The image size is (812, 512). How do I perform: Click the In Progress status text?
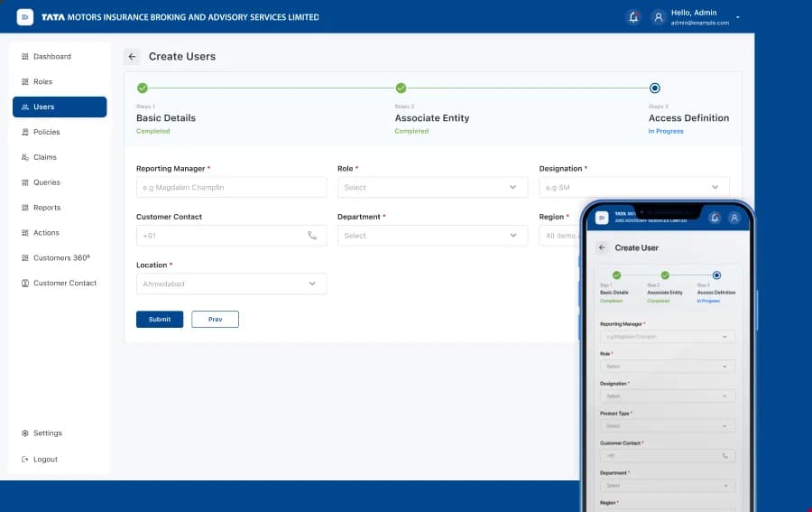[666, 131]
